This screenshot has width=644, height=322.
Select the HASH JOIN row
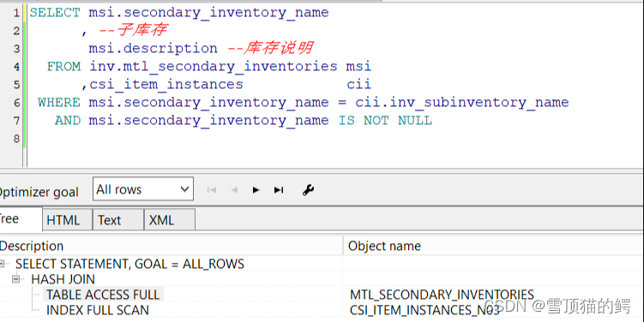coord(63,279)
